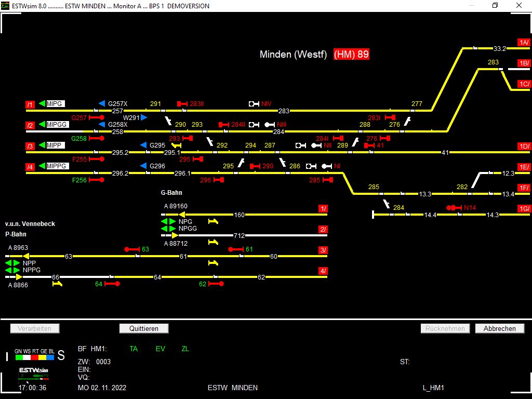Screen dimensions: 532x399
Task: Open the 1G/ red track connector
Action: (x=524, y=208)
